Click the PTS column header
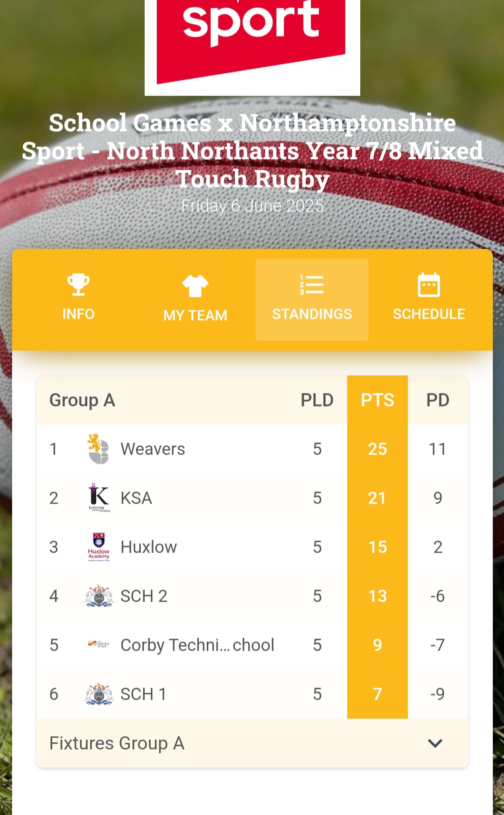504x815 pixels. click(378, 400)
